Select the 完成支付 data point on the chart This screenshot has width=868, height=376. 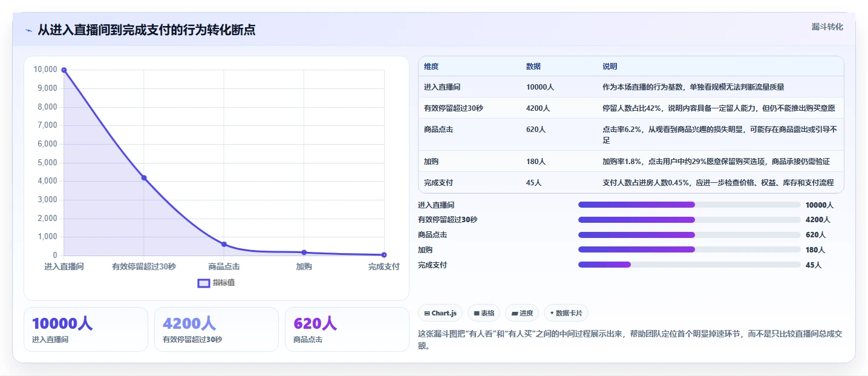pos(384,255)
